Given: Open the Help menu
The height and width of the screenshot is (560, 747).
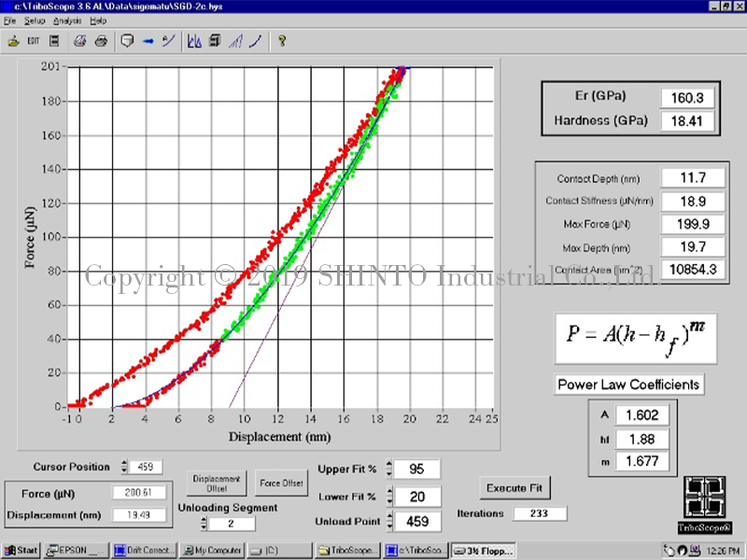Looking at the screenshot, I should (98, 21).
